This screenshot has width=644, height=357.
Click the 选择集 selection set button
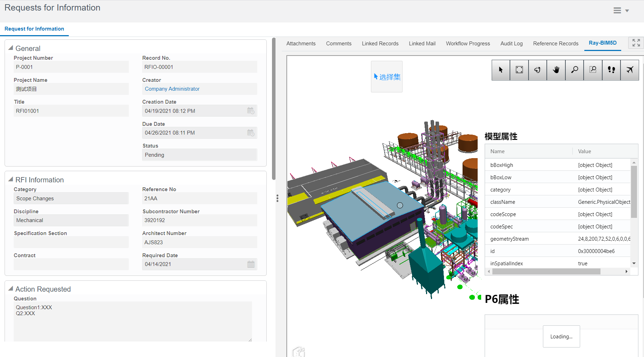coord(387,77)
